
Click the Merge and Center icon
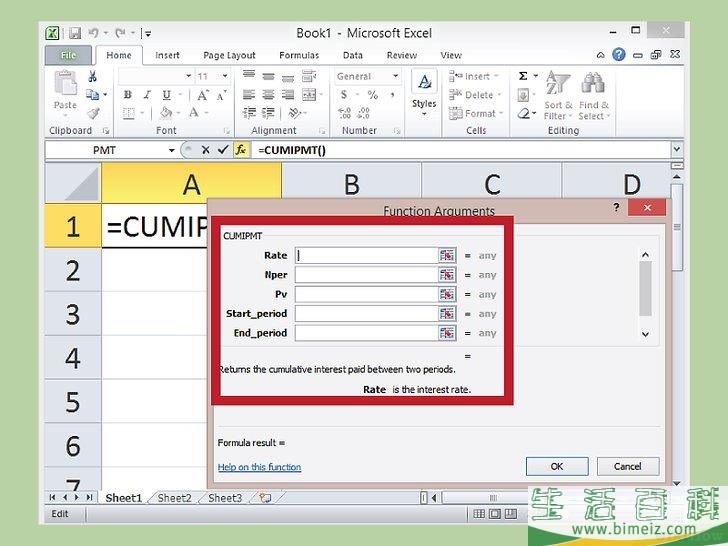click(x=309, y=95)
